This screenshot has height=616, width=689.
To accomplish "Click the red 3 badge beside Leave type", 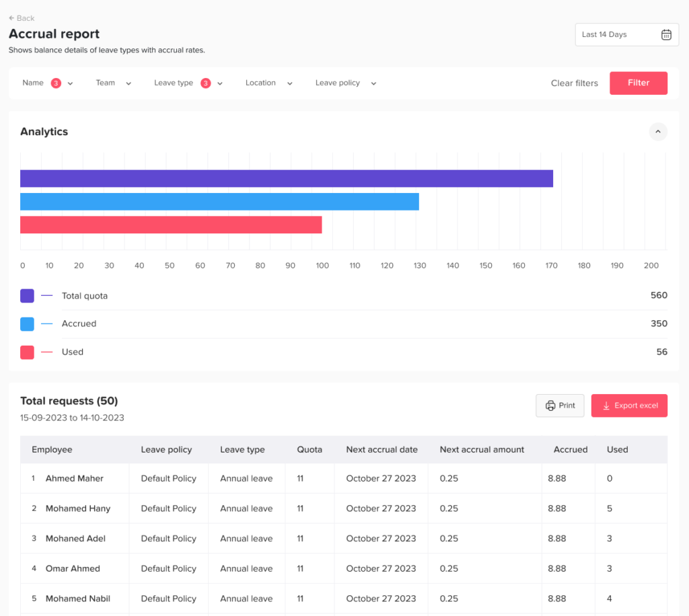I will [206, 83].
